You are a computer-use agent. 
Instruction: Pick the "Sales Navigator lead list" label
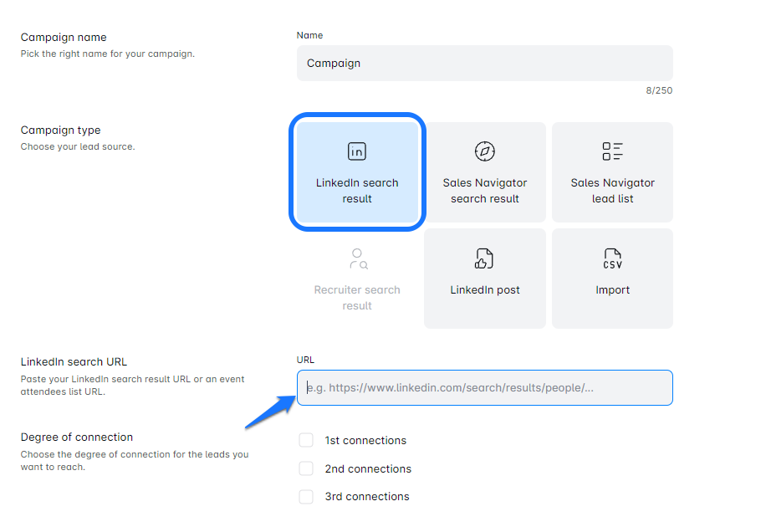click(x=612, y=191)
